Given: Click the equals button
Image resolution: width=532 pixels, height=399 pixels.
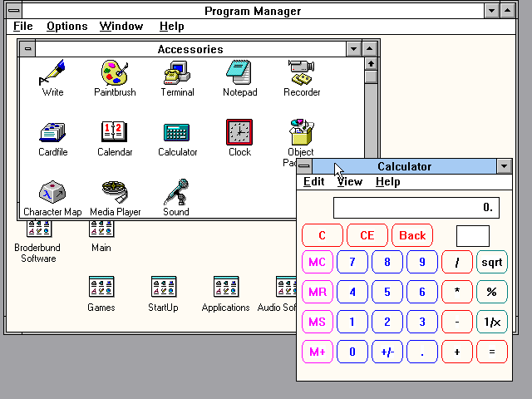Looking at the screenshot, I should 492,352.
